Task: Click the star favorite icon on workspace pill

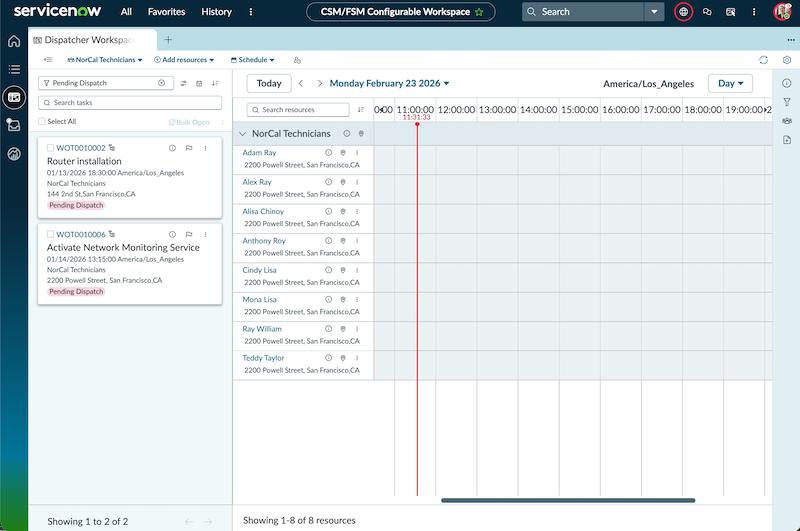Action: [x=479, y=12]
